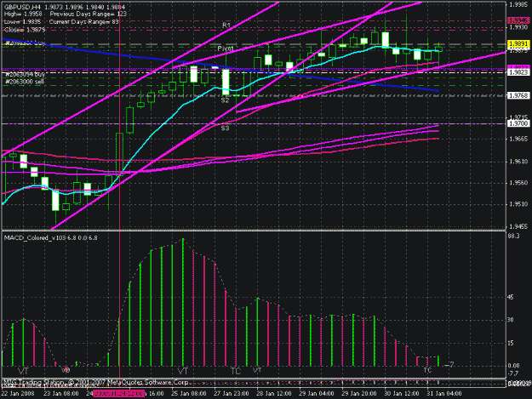Image resolution: width=532 pixels, height=399 pixels.
Task: Select the R1 resistance level label
Action: (x=226, y=26)
